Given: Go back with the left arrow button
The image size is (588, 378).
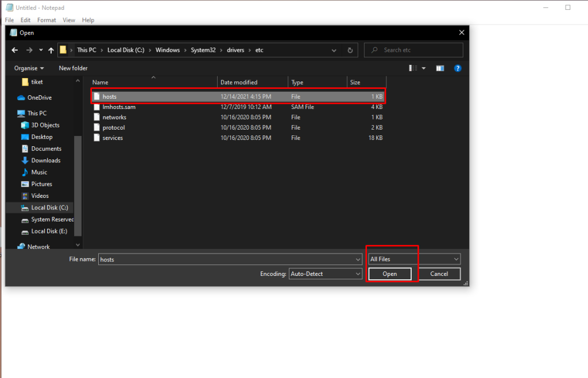Looking at the screenshot, I should pyautogui.click(x=14, y=50).
